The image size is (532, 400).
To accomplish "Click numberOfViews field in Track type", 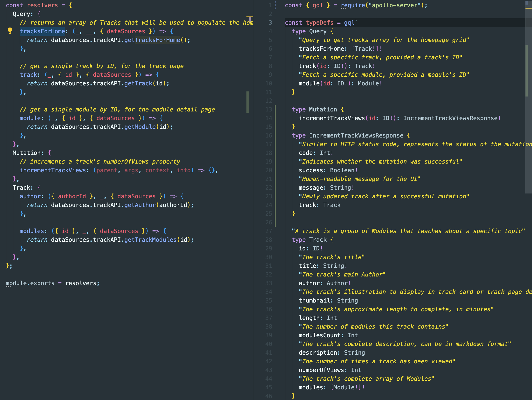I will 321,370.
